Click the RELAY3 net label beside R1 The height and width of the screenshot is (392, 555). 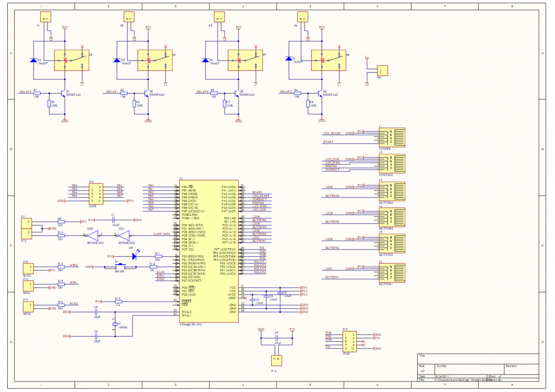(x=25, y=92)
